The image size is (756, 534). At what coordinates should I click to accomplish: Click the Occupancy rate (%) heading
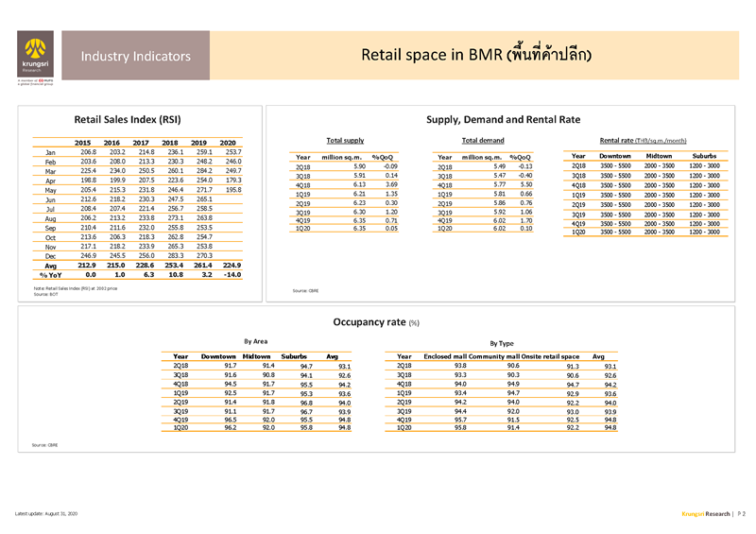[x=376, y=321]
